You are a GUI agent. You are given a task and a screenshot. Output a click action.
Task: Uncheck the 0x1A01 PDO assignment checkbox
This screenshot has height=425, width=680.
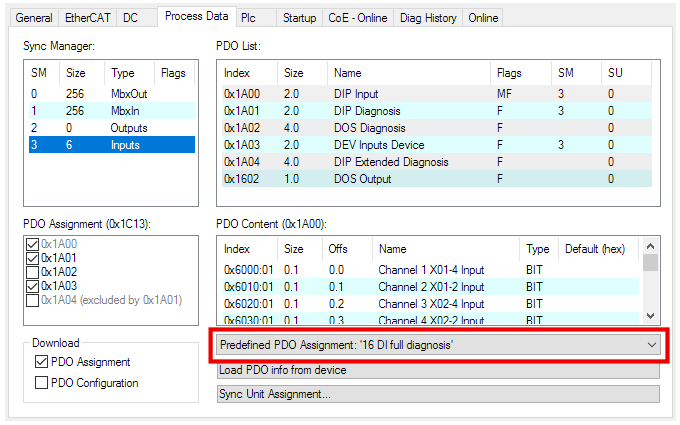33,258
